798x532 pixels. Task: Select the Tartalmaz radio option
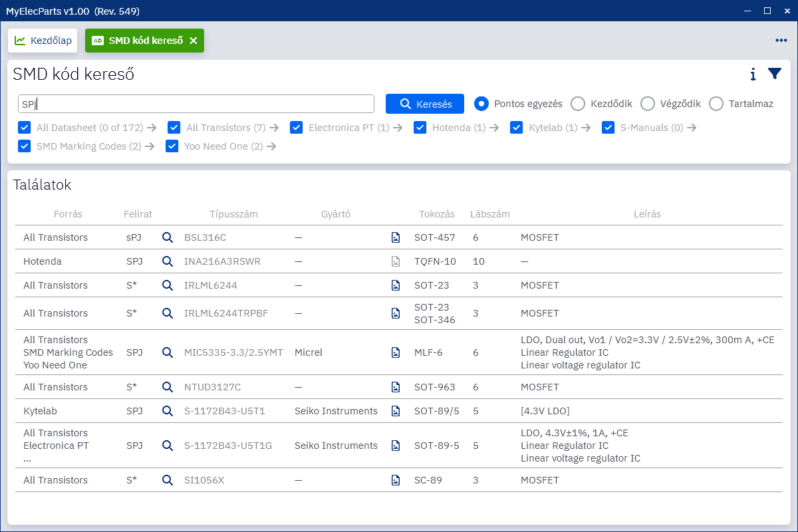(x=716, y=104)
